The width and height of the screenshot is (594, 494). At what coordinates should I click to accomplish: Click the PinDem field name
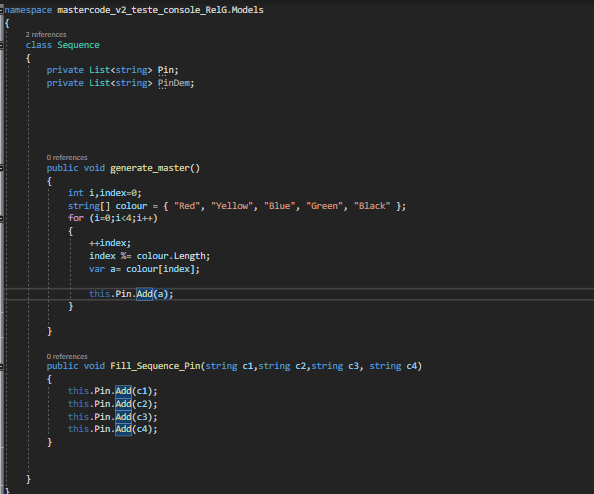(174, 83)
